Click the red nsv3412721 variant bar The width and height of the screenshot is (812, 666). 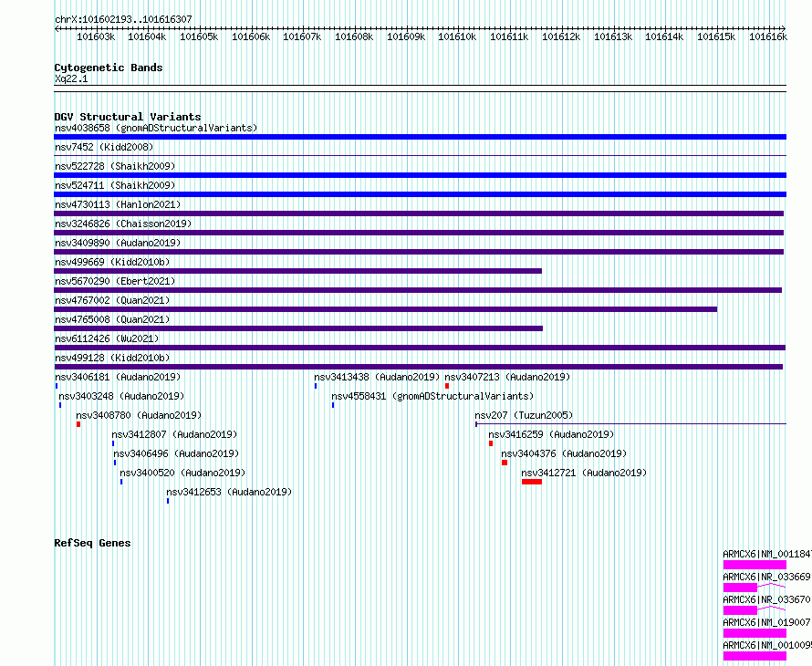[532, 482]
